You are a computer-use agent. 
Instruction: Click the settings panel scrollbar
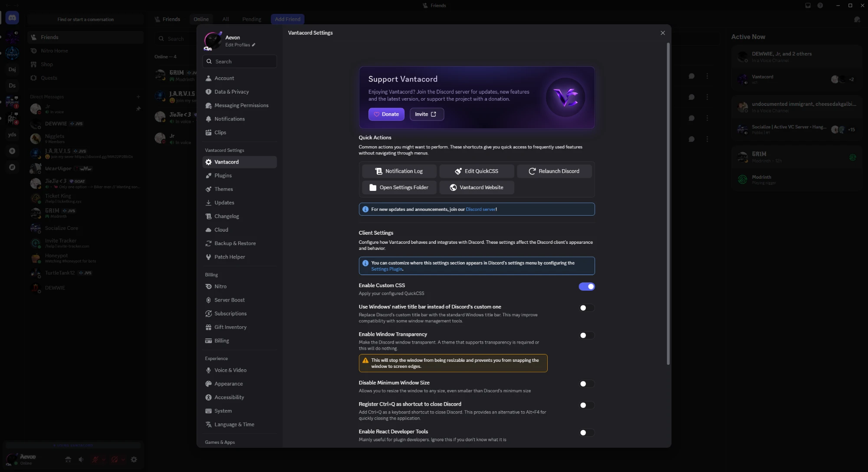pos(668,204)
